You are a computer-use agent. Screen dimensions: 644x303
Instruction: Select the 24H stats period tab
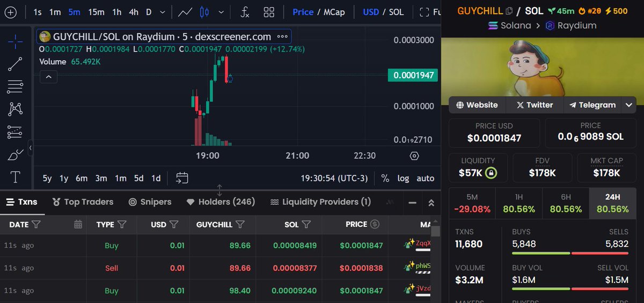tap(612, 203)
